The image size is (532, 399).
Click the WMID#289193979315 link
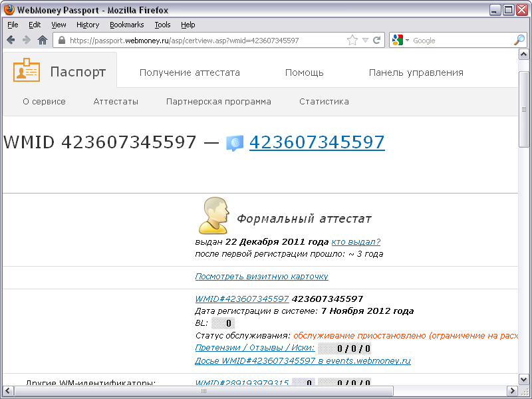242,383
